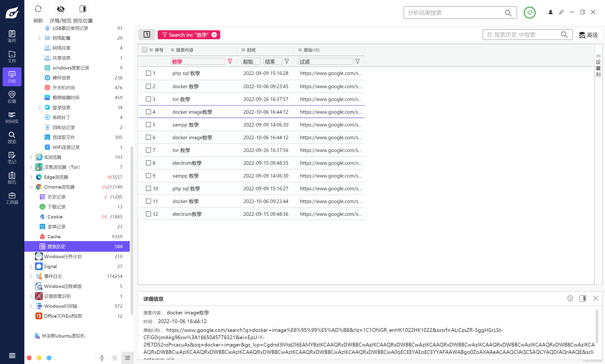Select Cookie under Chrome browser
This screenshot has width=605, height=364.
coord(55,217)
